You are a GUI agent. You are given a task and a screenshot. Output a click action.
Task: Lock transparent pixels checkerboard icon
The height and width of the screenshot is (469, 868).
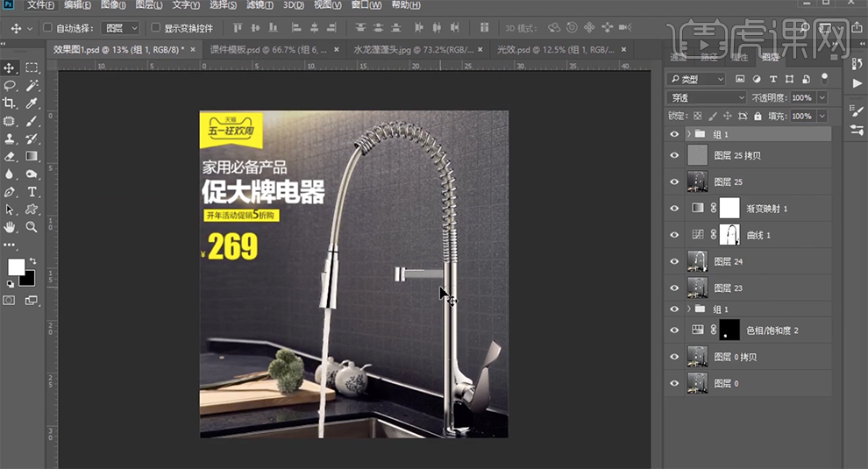698,116
